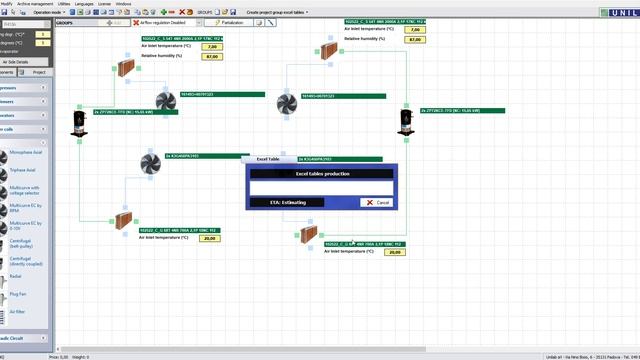Click the bottom-left fan in diagram
Screen dimensions: 640x360
point(151,164)
